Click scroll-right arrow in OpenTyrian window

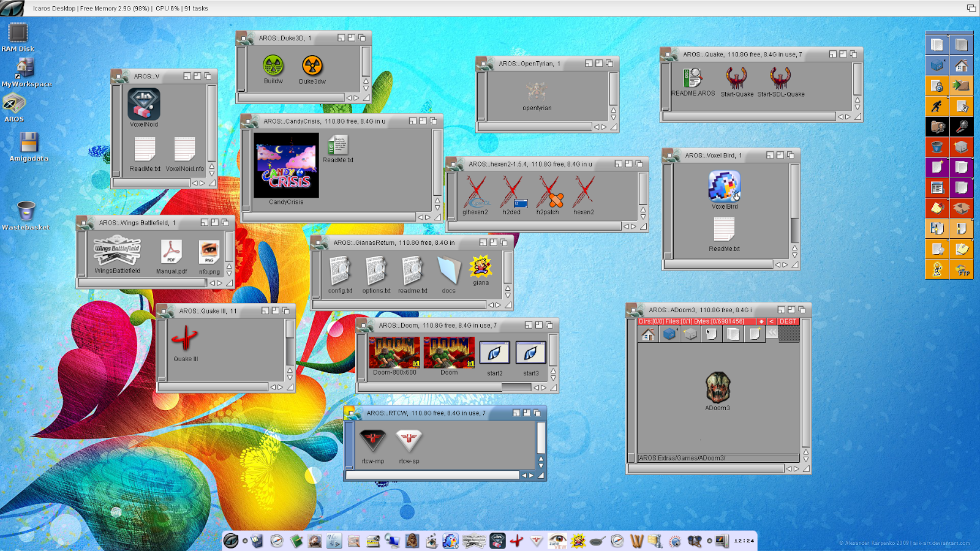pos(604,127)
